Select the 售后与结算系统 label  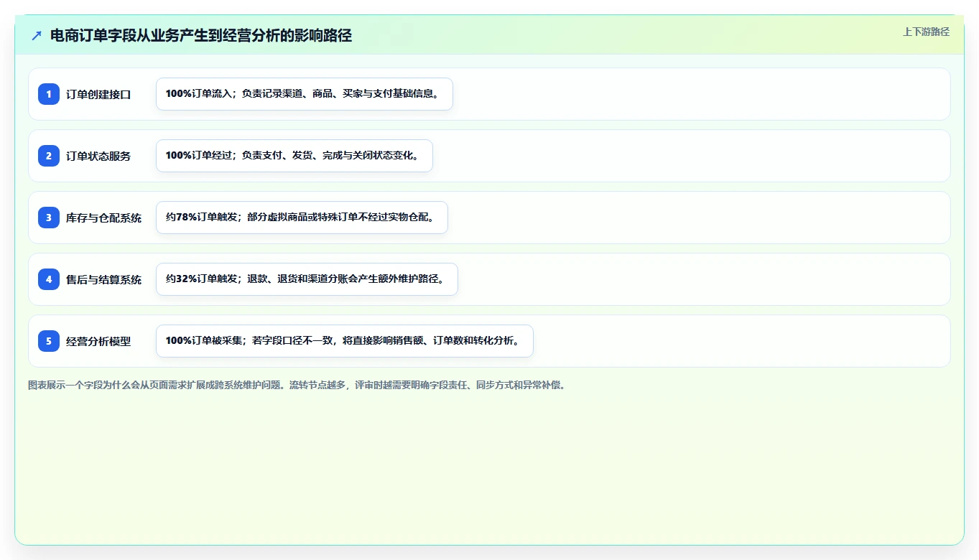pos(104,279)
